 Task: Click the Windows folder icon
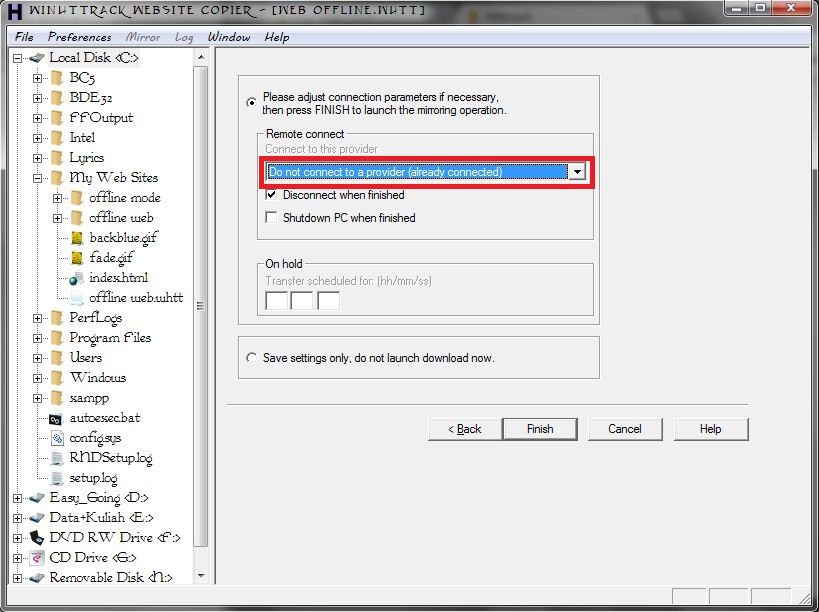pyautogui.click(x=57, y=378)
